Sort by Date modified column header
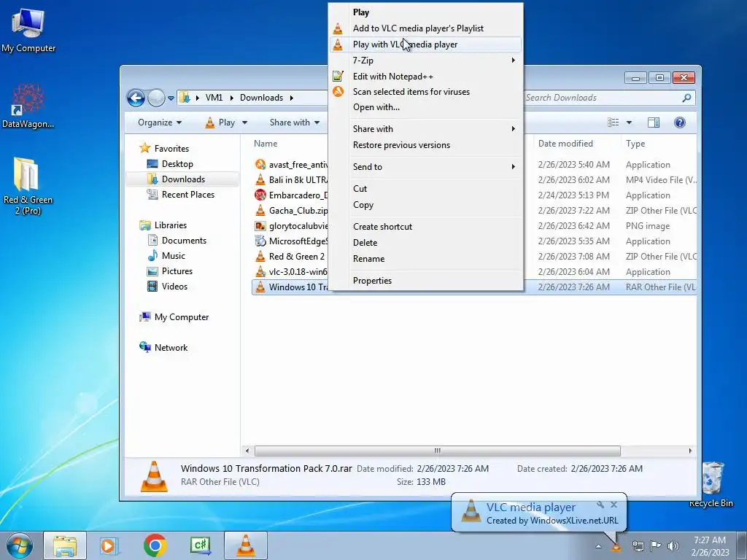Viewport: 747px width, 560px height. [565, 144]
